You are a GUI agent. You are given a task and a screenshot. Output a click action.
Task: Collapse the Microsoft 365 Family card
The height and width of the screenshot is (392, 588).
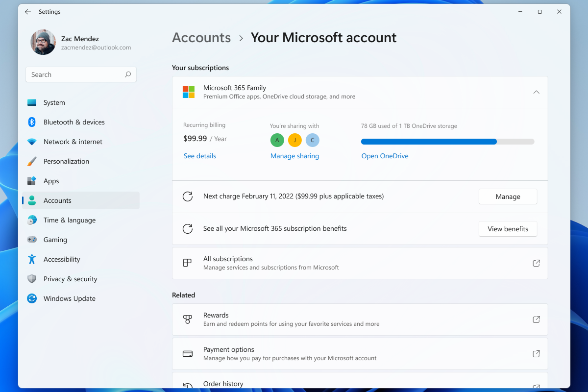[x=536, y=92]
